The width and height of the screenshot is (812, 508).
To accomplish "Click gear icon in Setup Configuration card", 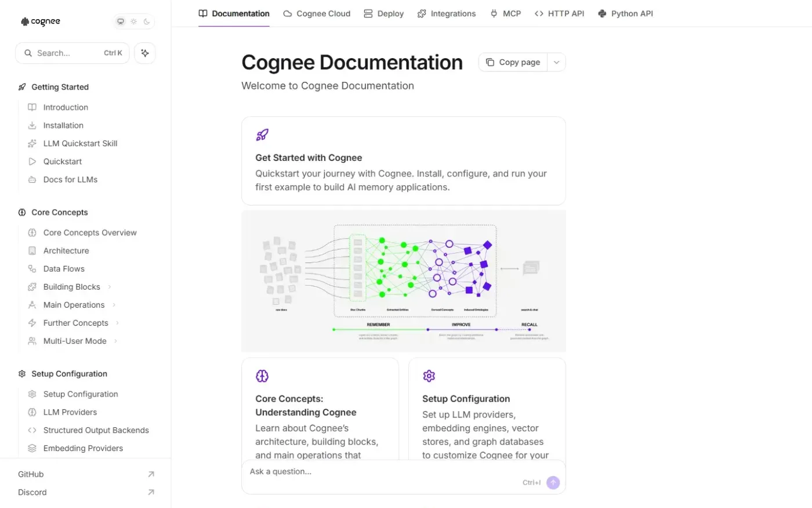I will tap(429, 376).
